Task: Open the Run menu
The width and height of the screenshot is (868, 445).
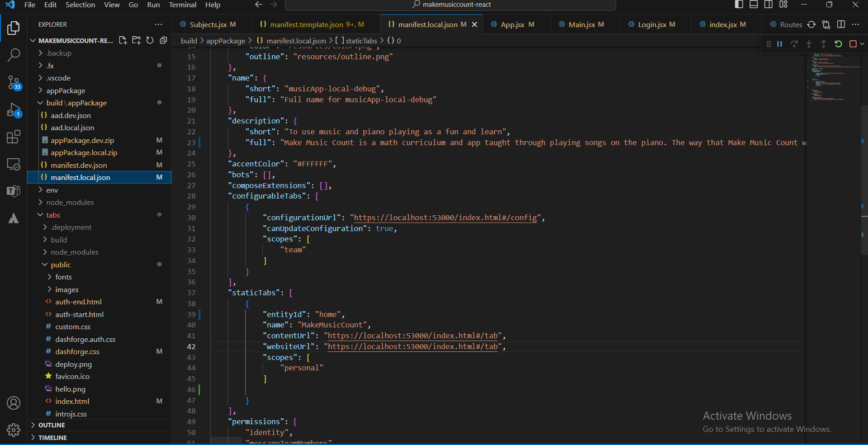Action: [153, 5]
